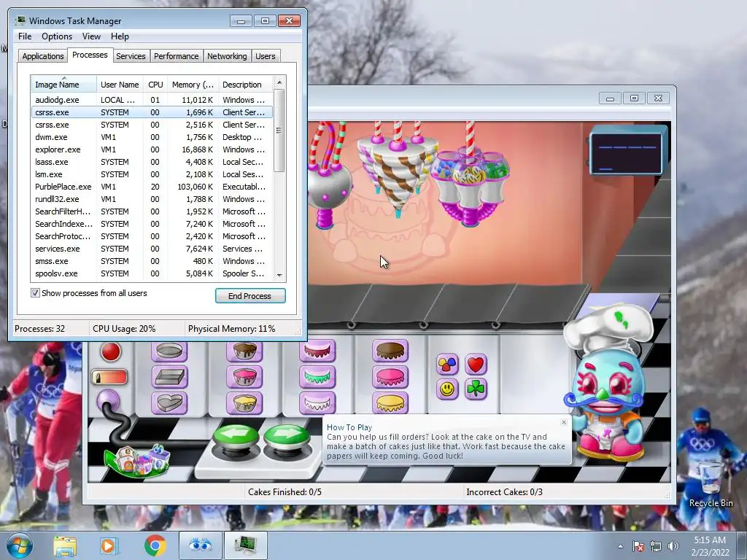Show hidden system tray icons

tap(620, 546)
